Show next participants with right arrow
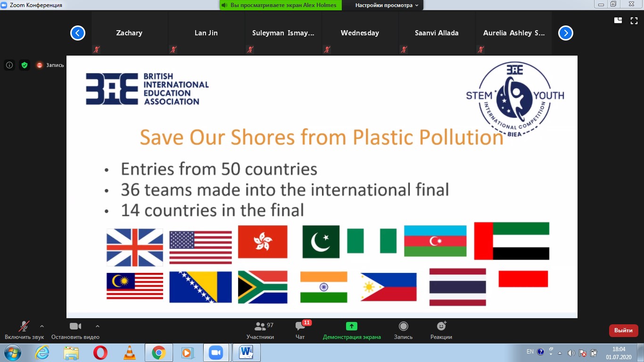Viewport: 644px width, 362px height. 566,33
